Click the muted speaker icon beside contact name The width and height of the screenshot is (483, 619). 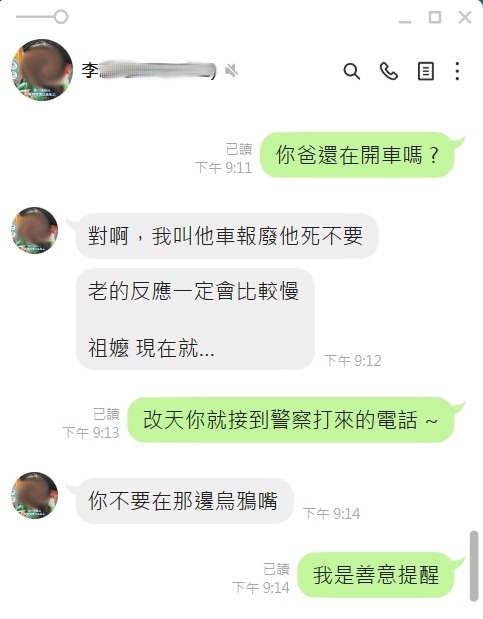coord(231,71)
